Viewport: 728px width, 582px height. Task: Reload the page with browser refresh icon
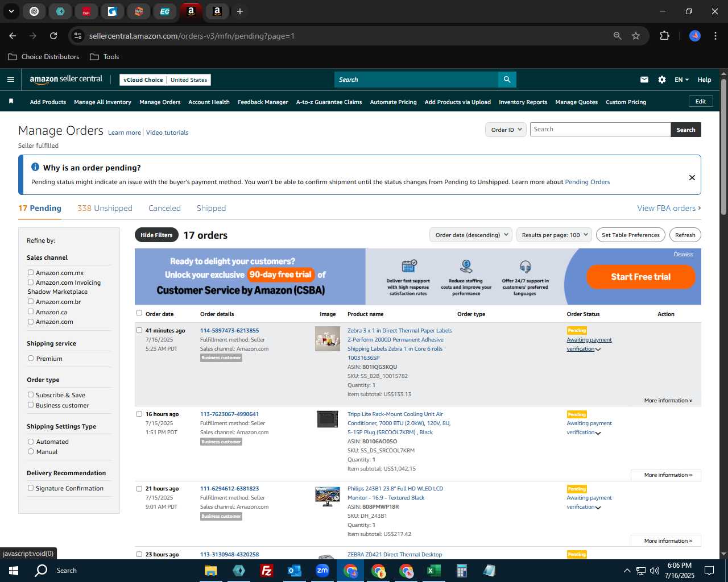coord(53,36)
